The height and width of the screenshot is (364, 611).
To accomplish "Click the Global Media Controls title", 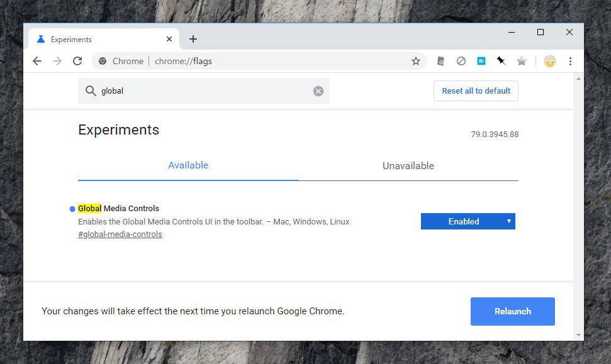I will 118,208.
